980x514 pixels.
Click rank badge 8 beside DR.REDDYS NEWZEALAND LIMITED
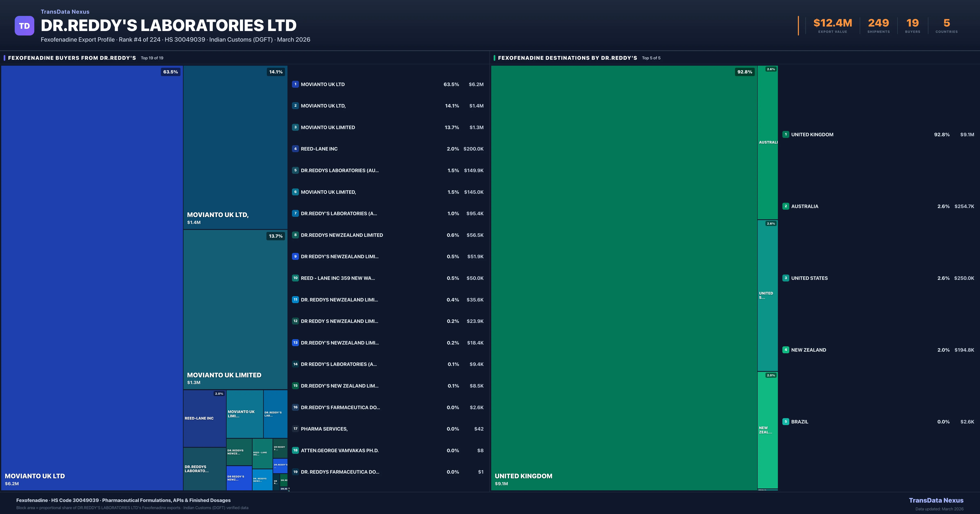296,235
